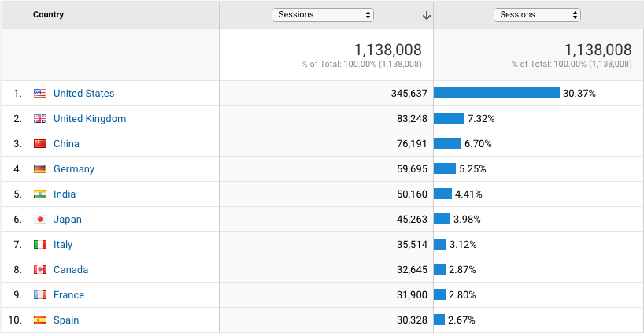Select the Italy country link
Screen dimensions: 644x333
(63, 245)
